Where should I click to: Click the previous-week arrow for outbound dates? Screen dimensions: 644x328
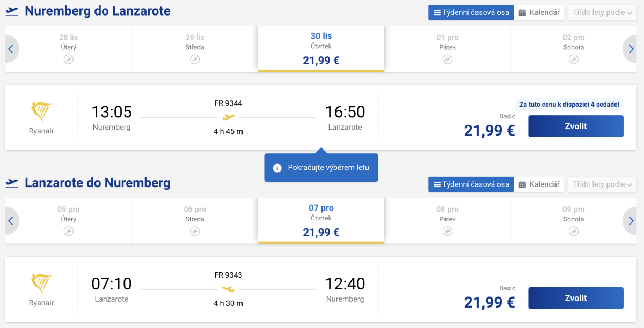click(x=11, y=49)
